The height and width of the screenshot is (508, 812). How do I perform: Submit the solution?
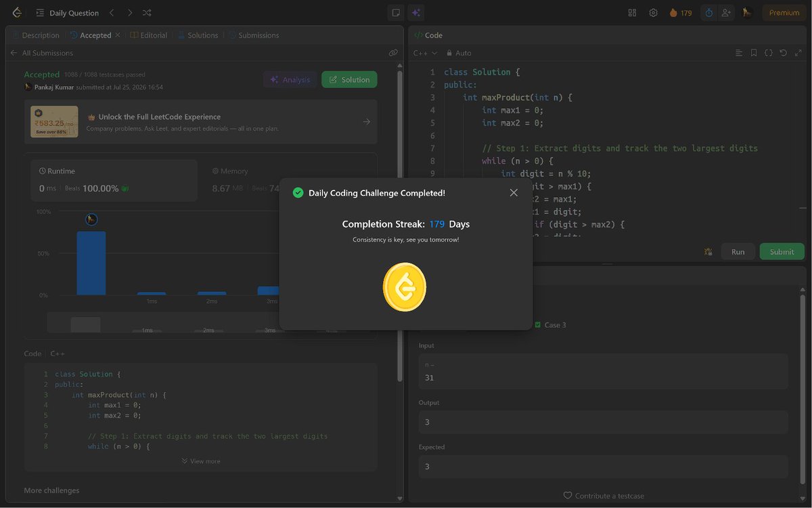782,251
